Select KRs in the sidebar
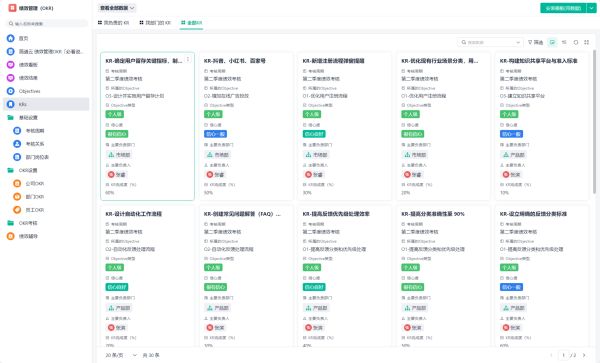The image size is (600, 363). [x=46, y=104]
